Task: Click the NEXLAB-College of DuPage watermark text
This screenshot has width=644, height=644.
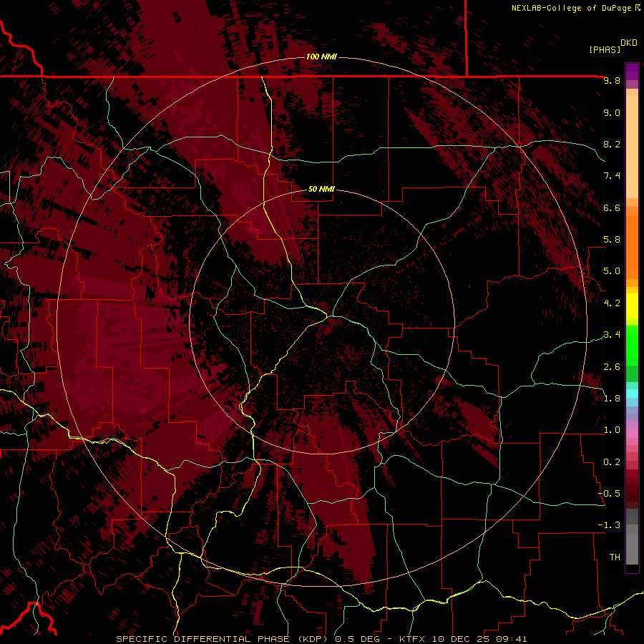Action: (x=571, y=8)
